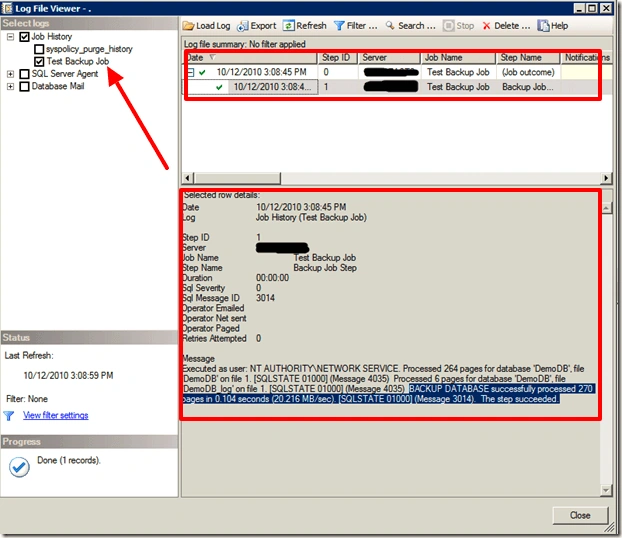The image size is (622, 538).
Task: Click the highlighted BACKUP DATABASE message text
Action: coord(389,394)
